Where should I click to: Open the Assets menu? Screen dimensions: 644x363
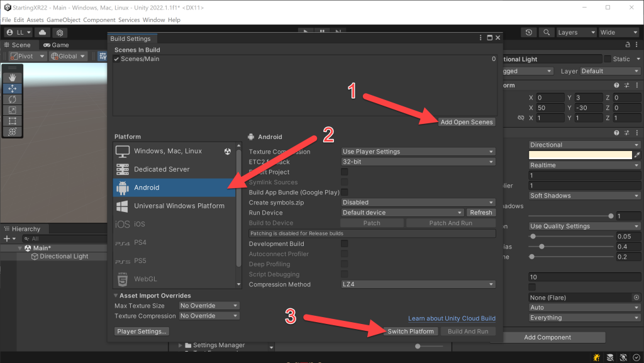(x=35, y=20)
